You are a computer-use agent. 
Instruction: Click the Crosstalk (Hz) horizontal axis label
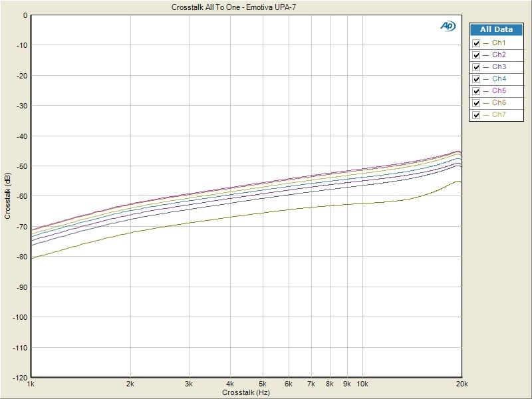tap(246, 393)
